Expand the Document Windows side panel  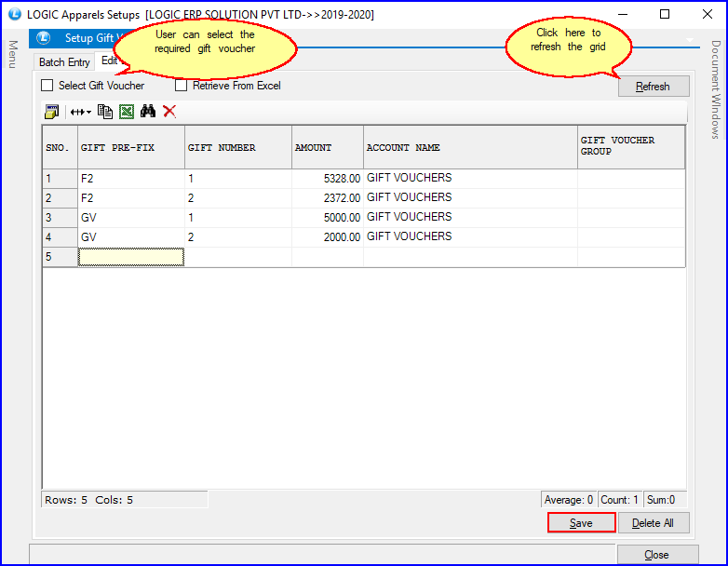coord(715,89)
